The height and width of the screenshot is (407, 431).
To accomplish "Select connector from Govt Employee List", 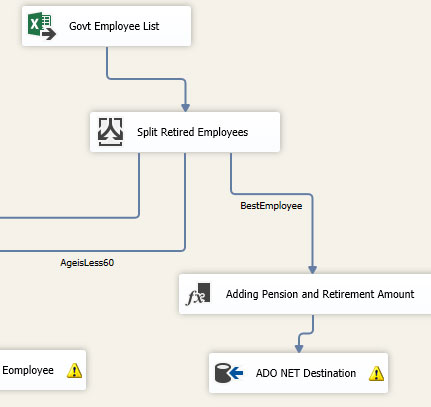I will tap(146, 79).
